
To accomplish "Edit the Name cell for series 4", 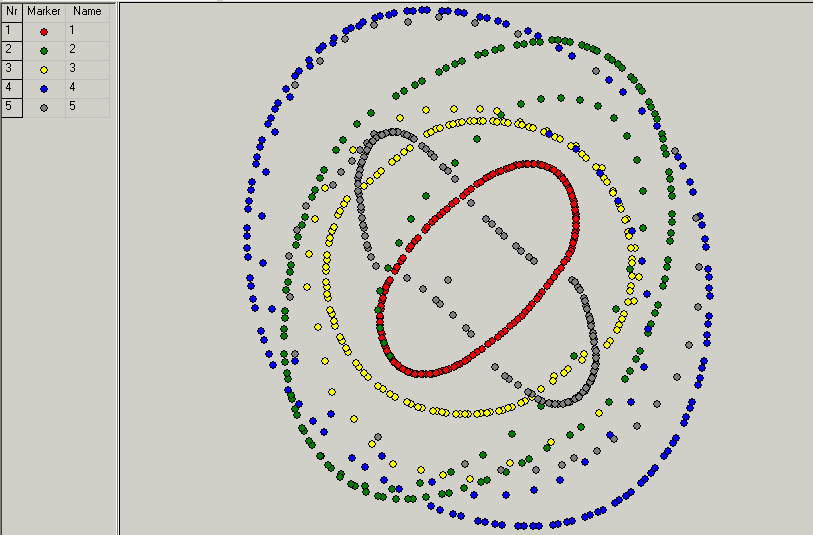I will 87,88.
